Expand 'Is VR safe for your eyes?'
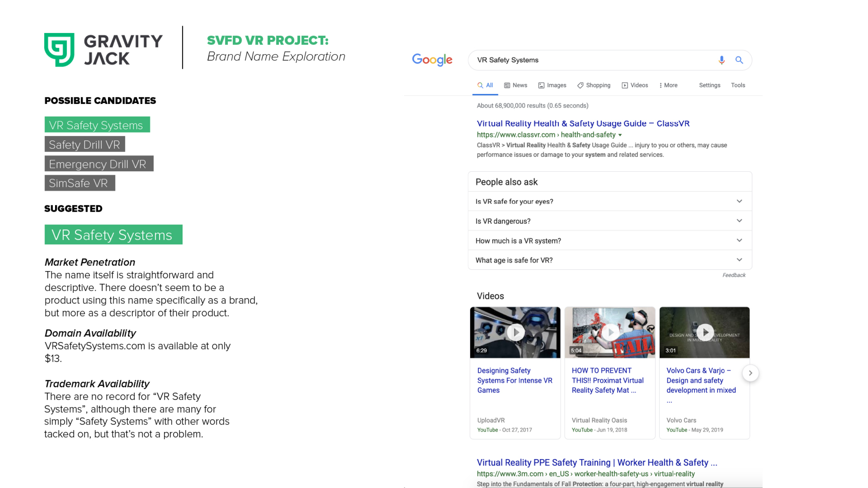Image resolution: width=868 pixels, height=488 pixels. click(x=610, y=201)
